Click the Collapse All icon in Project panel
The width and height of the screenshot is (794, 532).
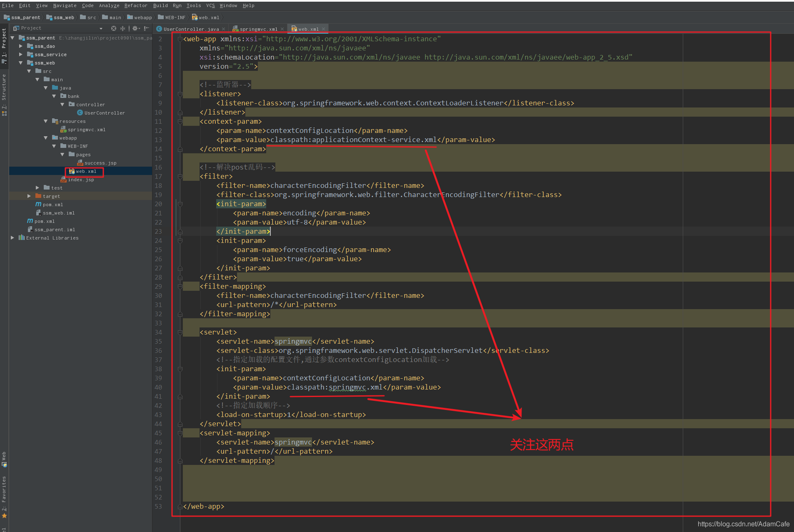tap(122, 28)
